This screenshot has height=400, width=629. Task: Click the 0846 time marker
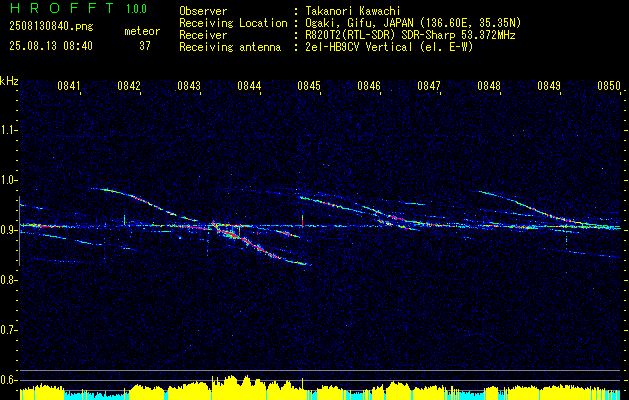[x=369, y=86]
